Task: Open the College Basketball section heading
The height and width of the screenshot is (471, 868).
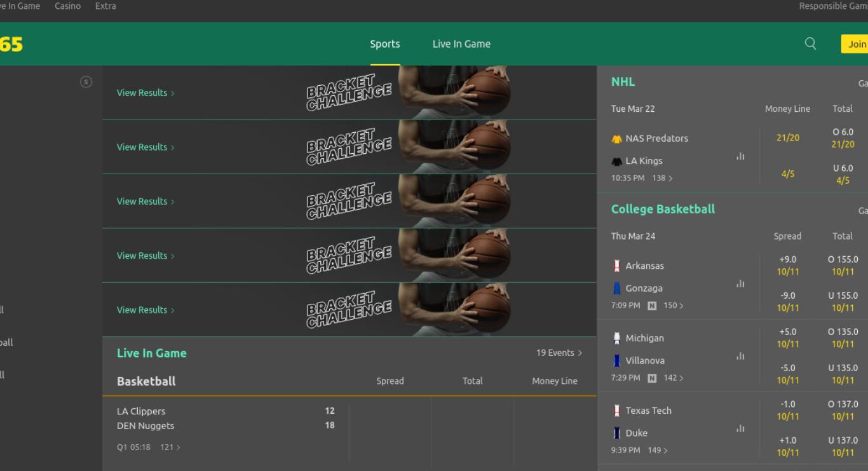Action: (x=663, y=209)
